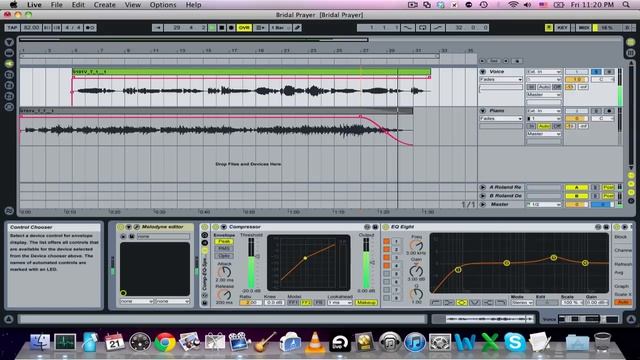Select the bell filter shape in EQ Eight
The height and width of the screenshot is (360, 640).
click(461, 302)
